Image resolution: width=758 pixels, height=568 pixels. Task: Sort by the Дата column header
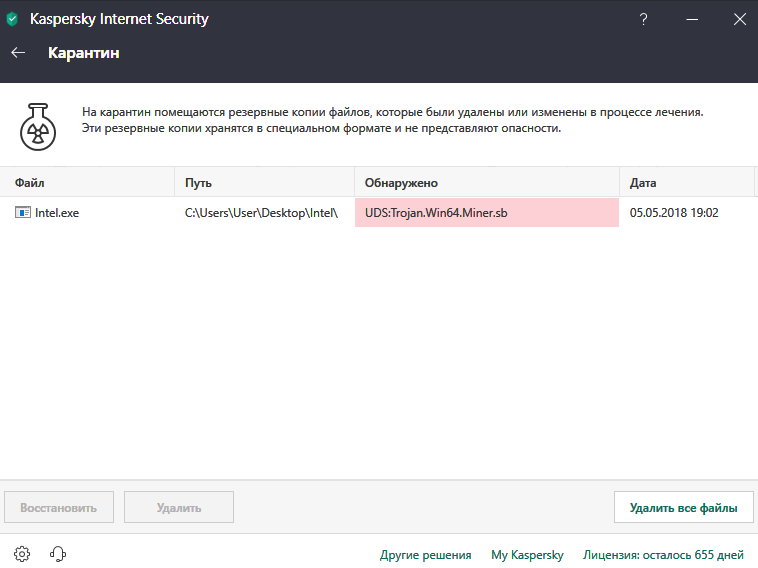point(687,183)
